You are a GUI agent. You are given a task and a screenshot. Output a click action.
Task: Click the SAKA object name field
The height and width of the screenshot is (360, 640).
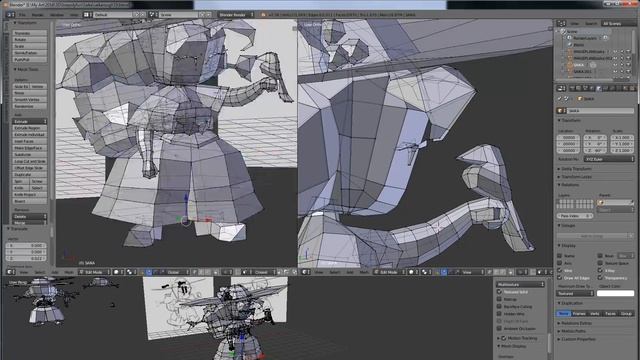click(x=600, y=111)
